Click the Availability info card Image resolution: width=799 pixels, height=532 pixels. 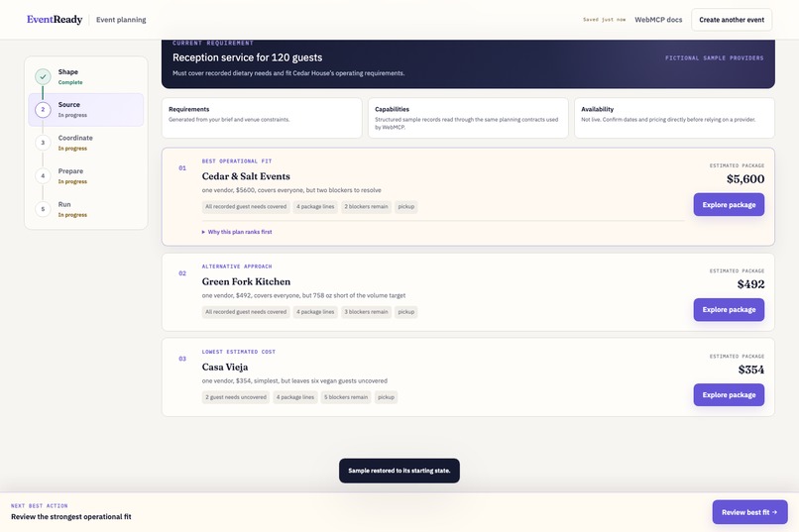674,118
